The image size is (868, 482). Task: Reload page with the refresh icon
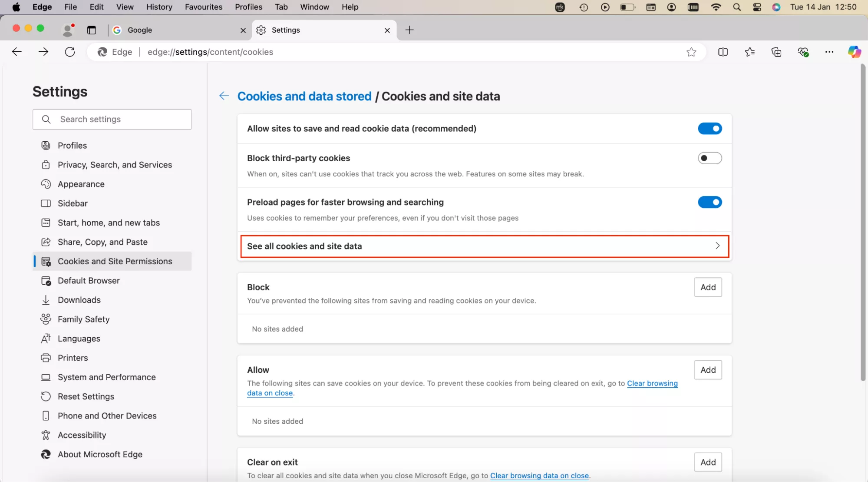(x=70, y=52)
